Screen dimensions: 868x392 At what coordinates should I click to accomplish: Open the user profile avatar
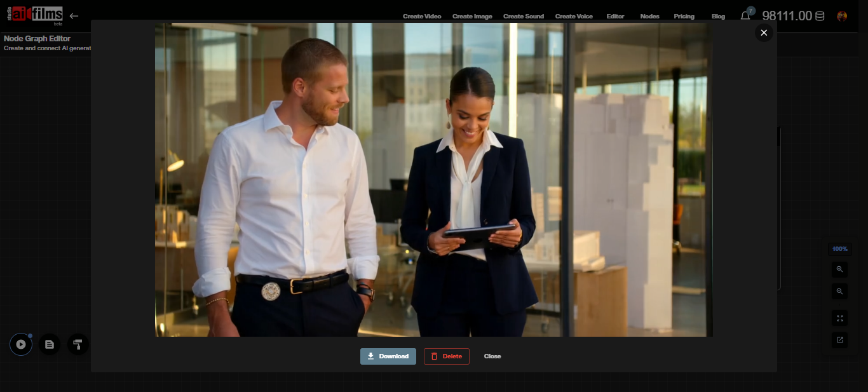pos(842,17)
